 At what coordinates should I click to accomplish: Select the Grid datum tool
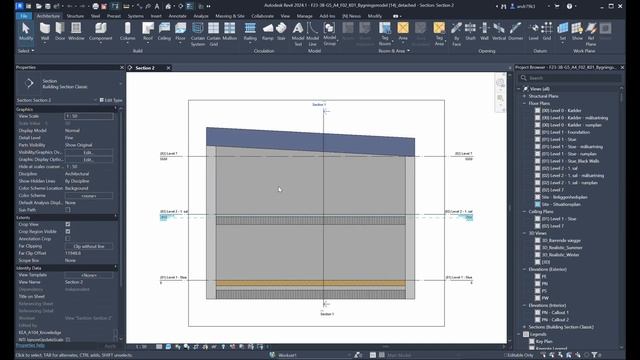[547, 31]
